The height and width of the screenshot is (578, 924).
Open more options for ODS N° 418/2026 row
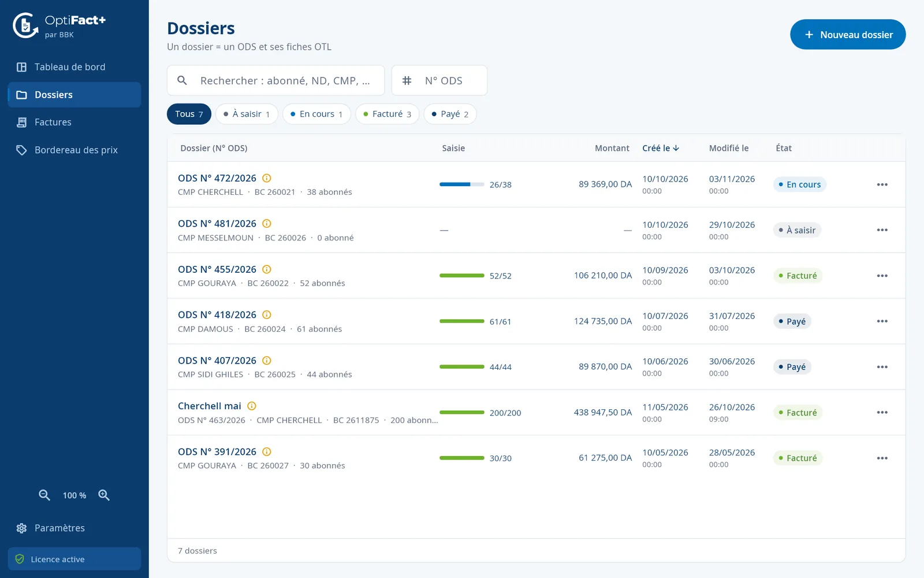click(882, 321)
